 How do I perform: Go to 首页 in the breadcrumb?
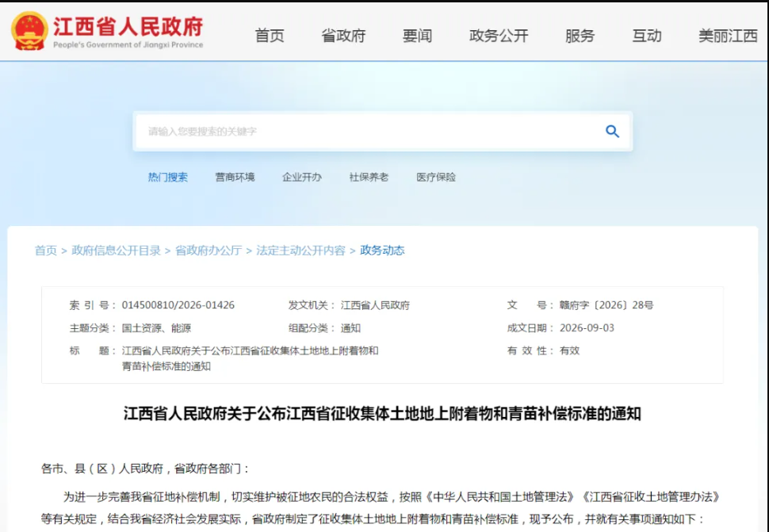(x=46, y=251)
